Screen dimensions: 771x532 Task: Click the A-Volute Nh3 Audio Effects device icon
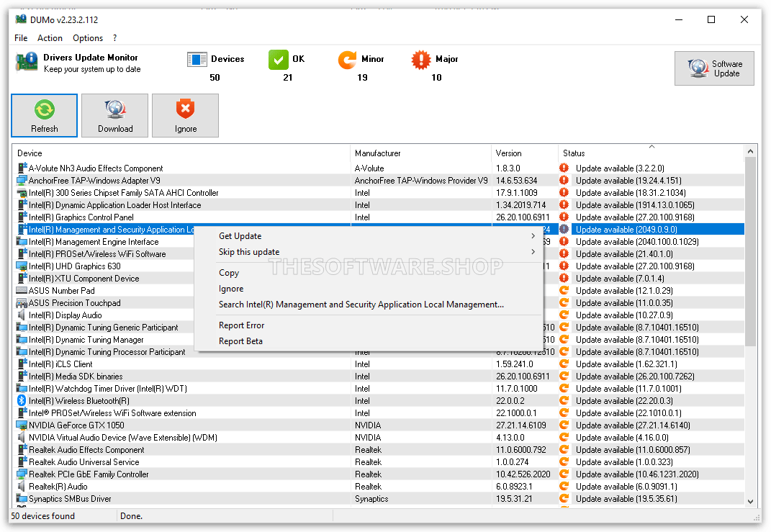(22, 168)
